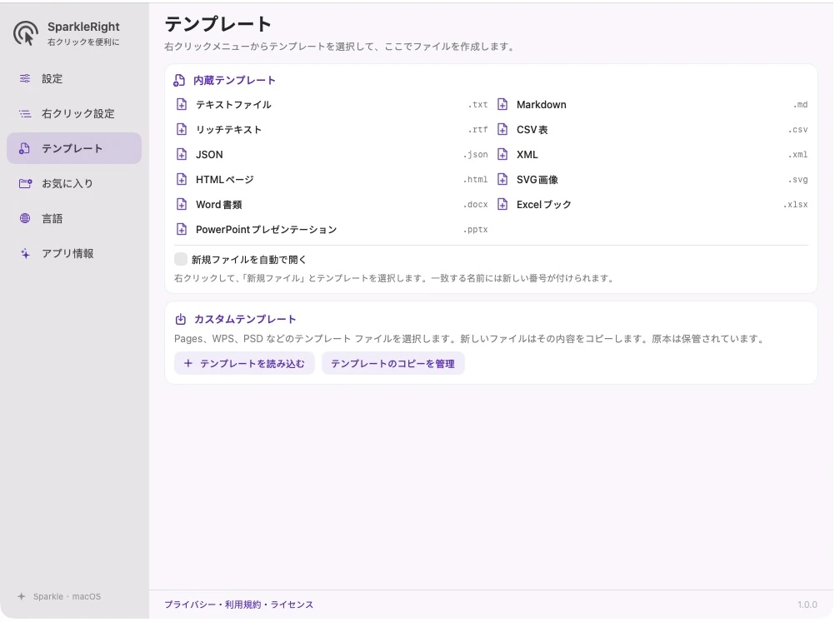Click the .json extension text
Viewport: 840px width, 622px height.
(476, 155)
